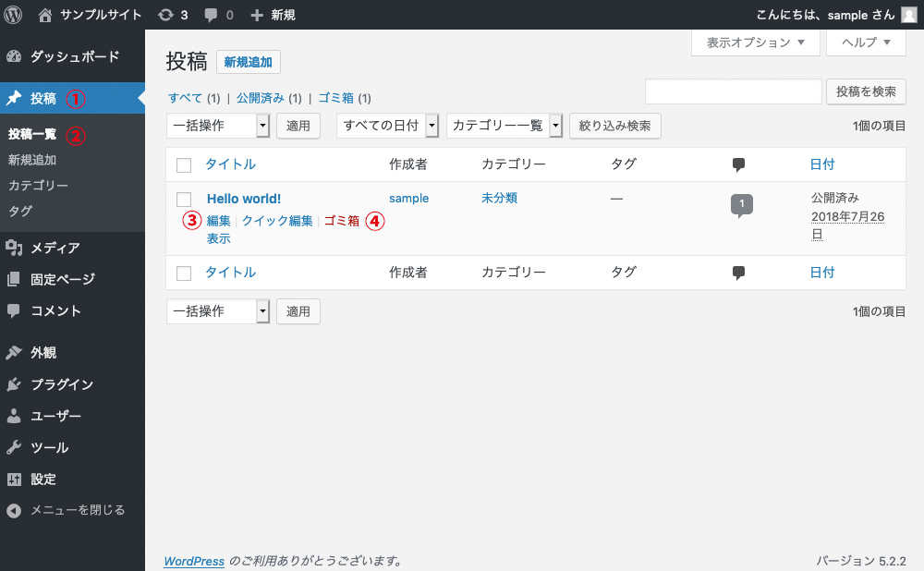Select all posts with the header checkbox

tap(183, 164)
